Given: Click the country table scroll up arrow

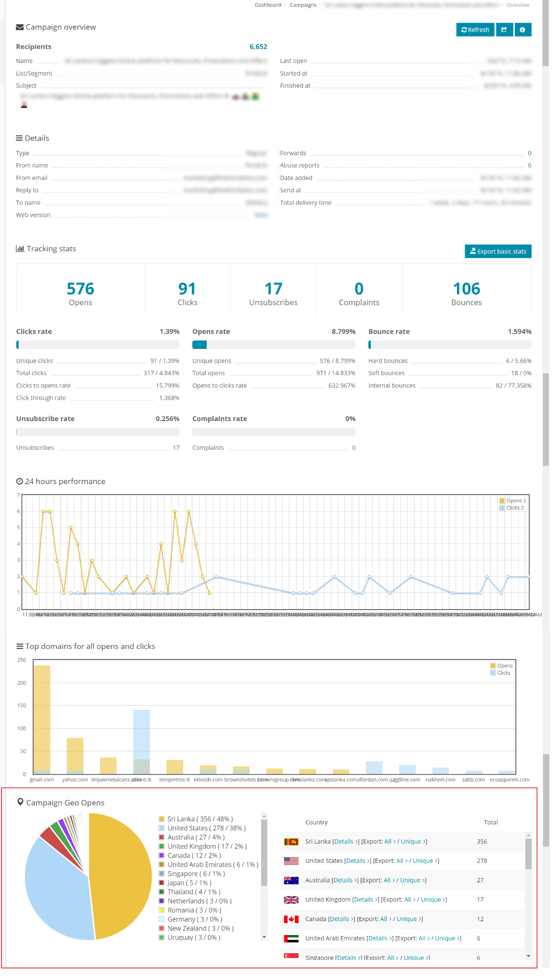Looking at the screenshot, I should (x=528, y=835).
